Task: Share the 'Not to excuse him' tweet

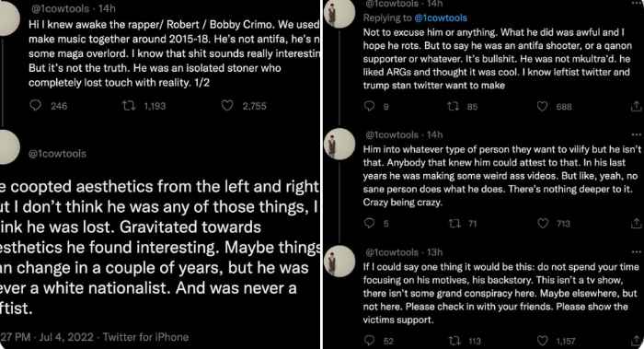Action: [x=636, y=107]
